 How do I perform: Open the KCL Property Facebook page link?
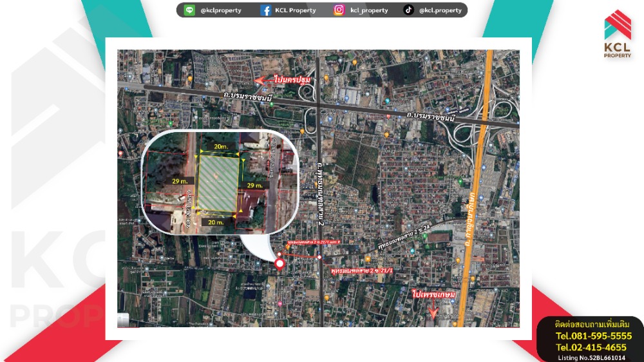(296, 10)
